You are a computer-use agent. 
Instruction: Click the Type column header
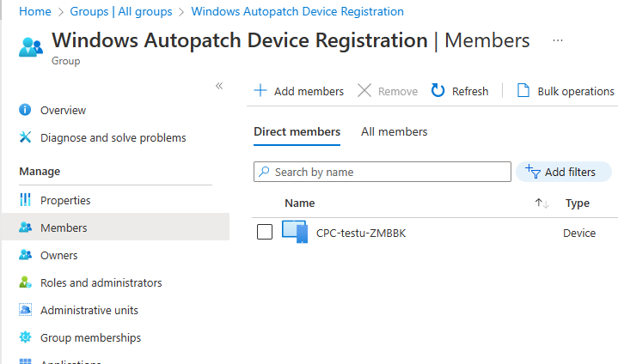point(578,203)
